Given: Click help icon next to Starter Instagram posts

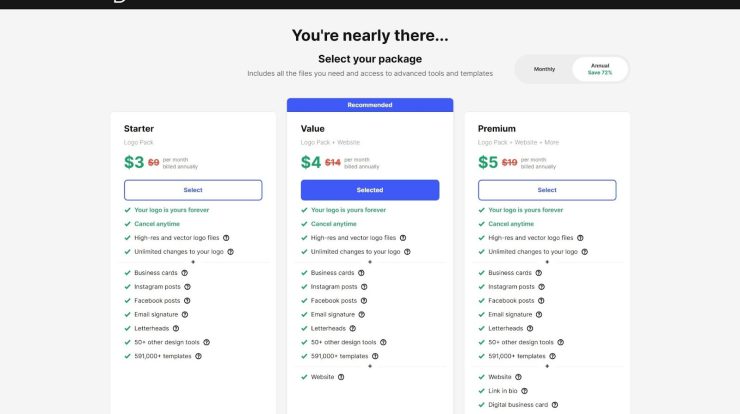Looking at the screenshot, I should pyautogui.click(x=187, y=286).
